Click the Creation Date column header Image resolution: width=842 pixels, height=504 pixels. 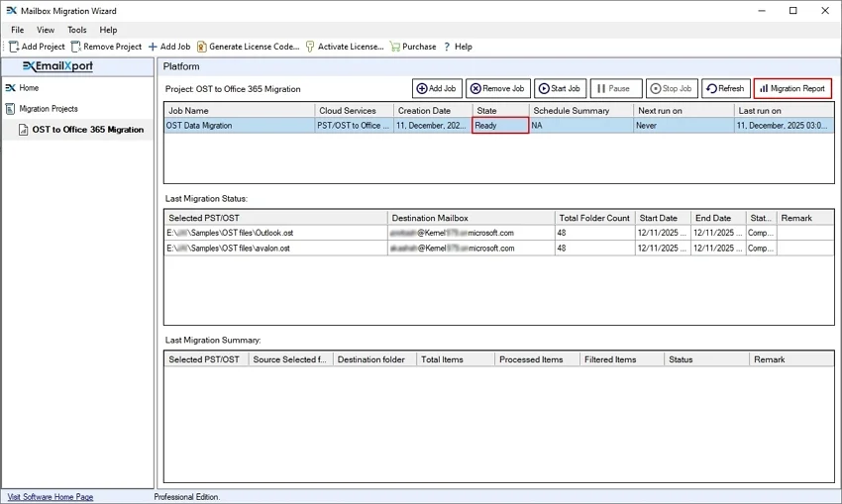pyautogui.click(x=433, y=111)
